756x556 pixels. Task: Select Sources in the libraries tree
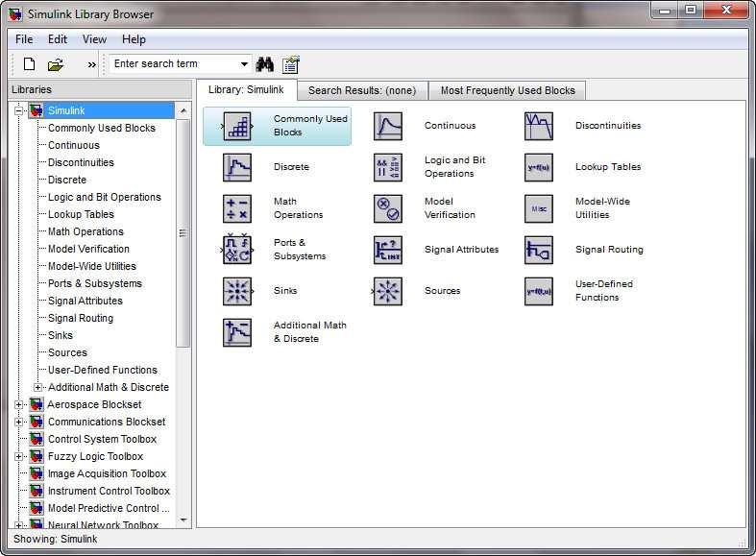[x=67, y=352]
